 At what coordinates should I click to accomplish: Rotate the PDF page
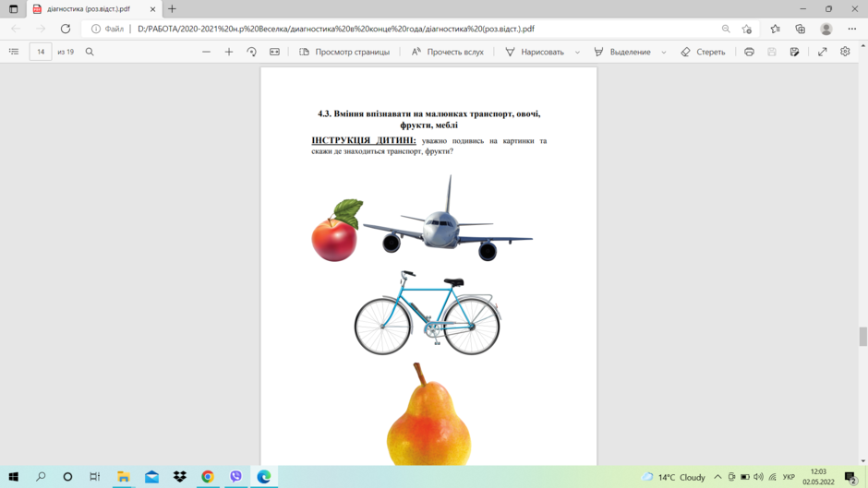(x=251, y=52)
